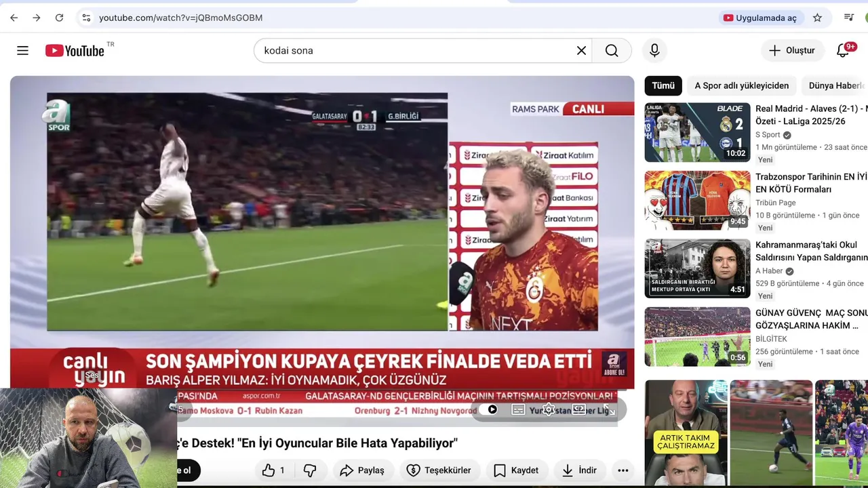Clear search text with X icon
The width and height of the screenshot is (868, 488).
(581, 50)
